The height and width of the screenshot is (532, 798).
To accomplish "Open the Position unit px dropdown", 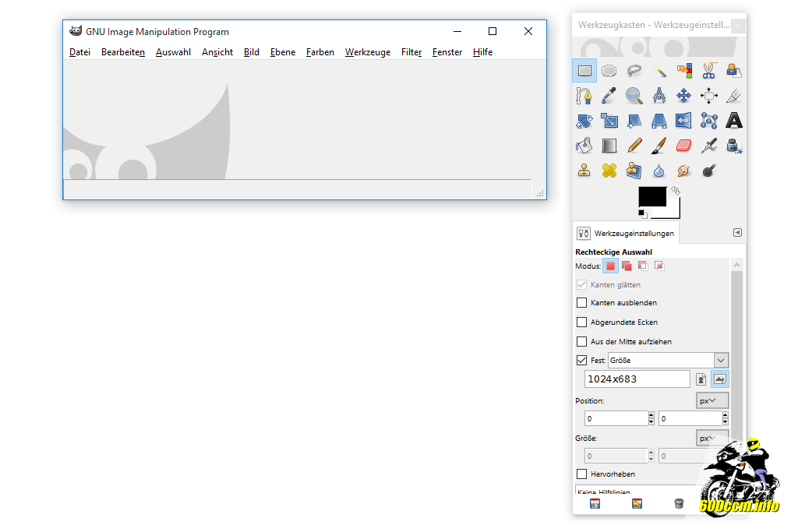I will coord(712,401).
